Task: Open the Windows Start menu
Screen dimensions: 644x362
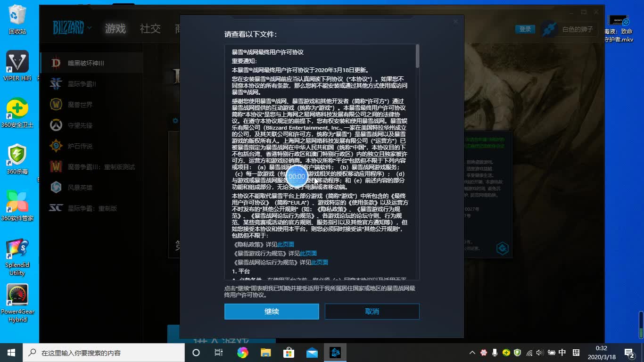Action: click(x=11, y=353)
